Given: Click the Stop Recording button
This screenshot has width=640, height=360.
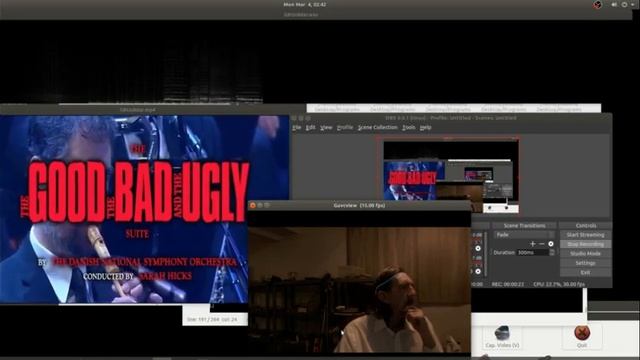Looking at the screenshot, I should point(585,244).
